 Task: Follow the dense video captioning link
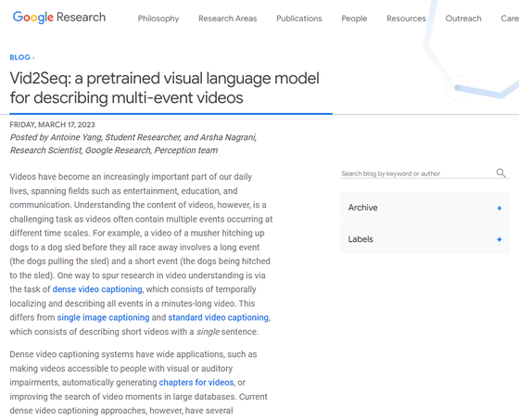(x=97, y=289)
